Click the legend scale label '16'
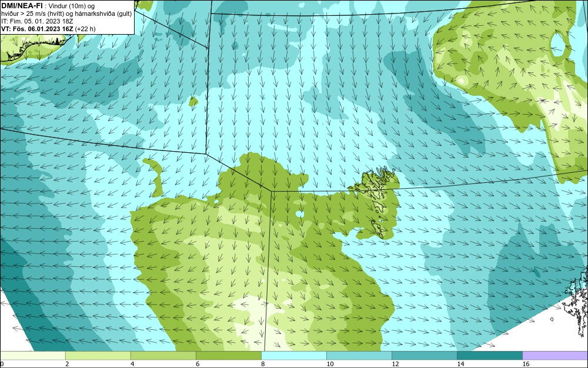 coord(526,364)
